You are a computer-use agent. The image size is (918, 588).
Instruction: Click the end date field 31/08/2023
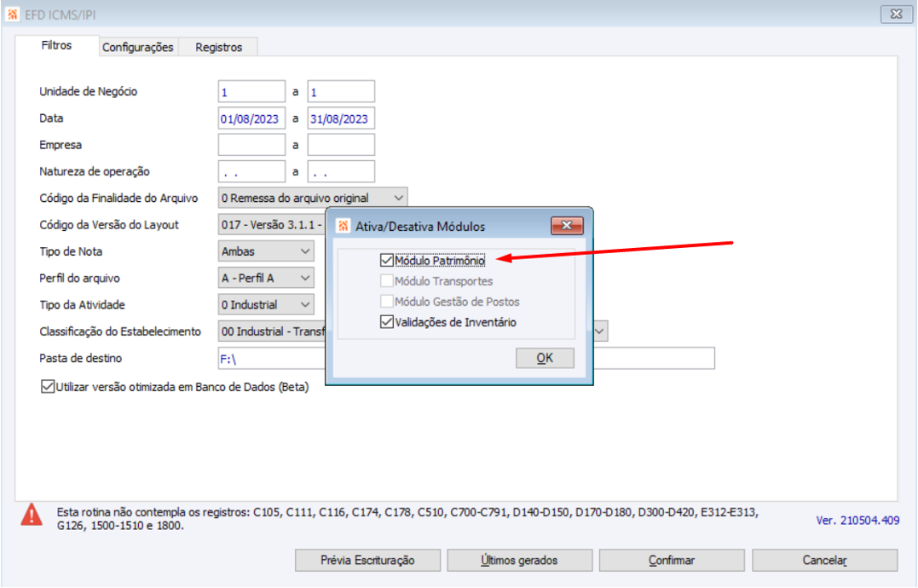(341, 118)
